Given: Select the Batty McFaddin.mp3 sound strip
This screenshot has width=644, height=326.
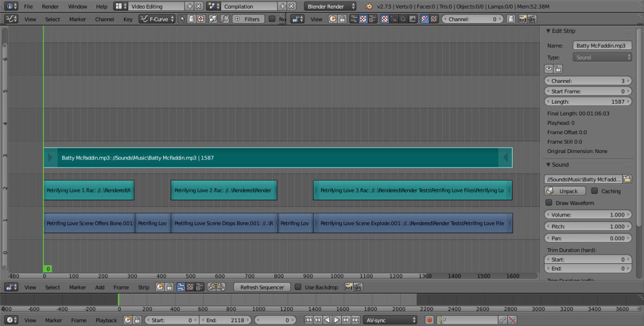Looking at the screenshot, I should (x=278, y=158).
